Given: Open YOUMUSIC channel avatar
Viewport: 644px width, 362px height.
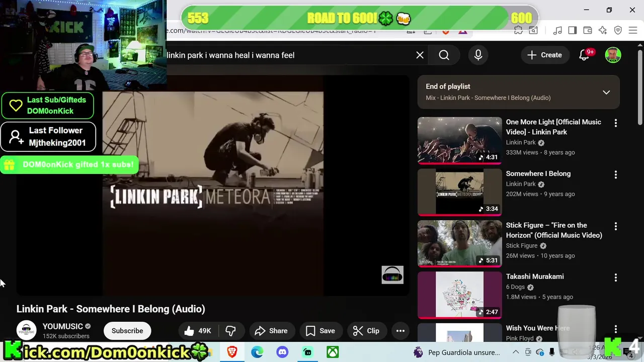Looking at the screenshot, I should click(x=27, y=330).
